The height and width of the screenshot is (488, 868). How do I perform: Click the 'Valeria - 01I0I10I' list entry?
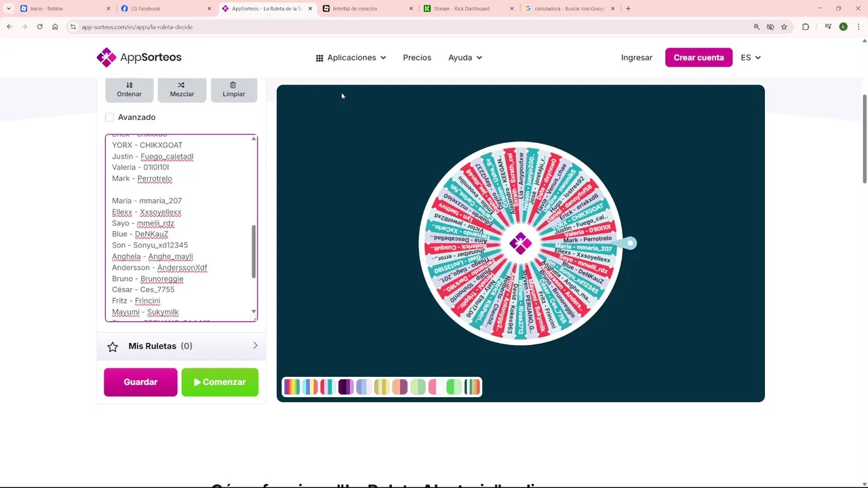(x=140, y=167)
